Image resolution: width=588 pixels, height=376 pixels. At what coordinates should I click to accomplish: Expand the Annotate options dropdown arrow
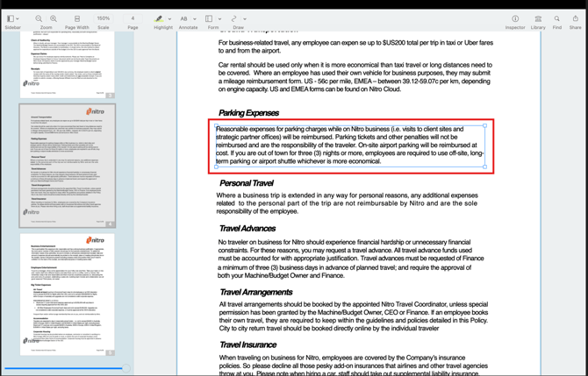[x=195, y=18]
